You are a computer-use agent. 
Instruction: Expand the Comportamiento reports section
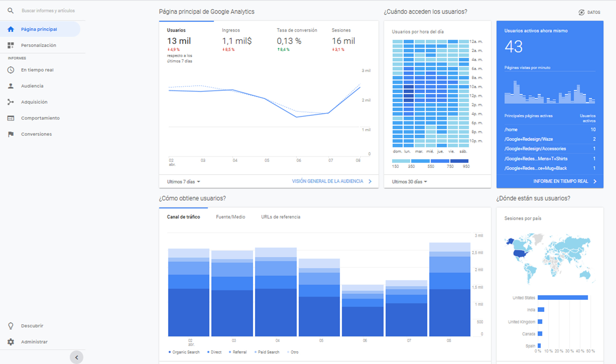[x=40, y=118]
